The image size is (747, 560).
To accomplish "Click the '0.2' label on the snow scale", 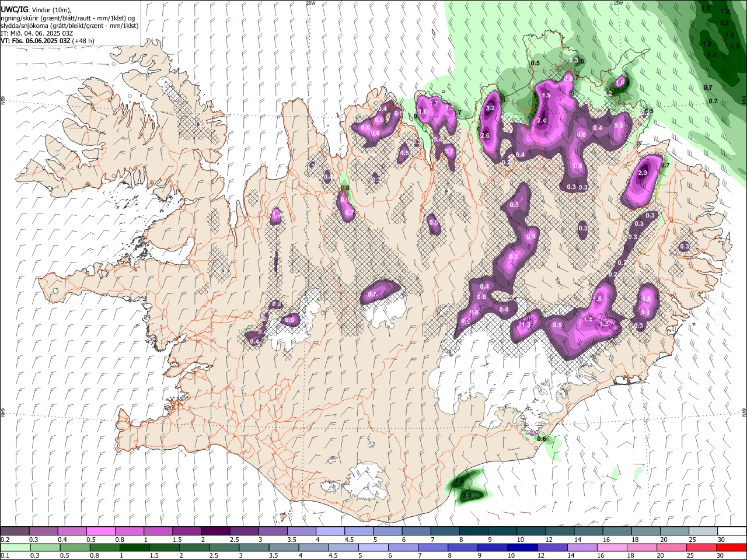I will (x=5, y=540).
